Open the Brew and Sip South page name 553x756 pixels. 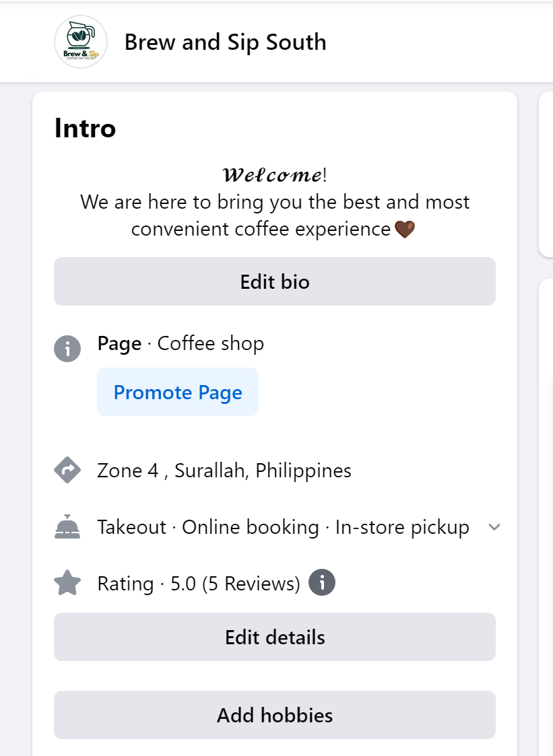(225, 42)
